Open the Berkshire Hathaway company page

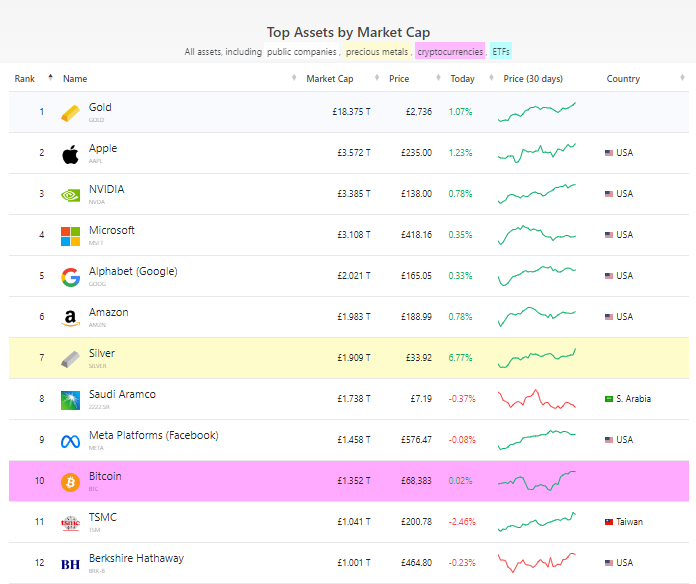coord(136,558)
